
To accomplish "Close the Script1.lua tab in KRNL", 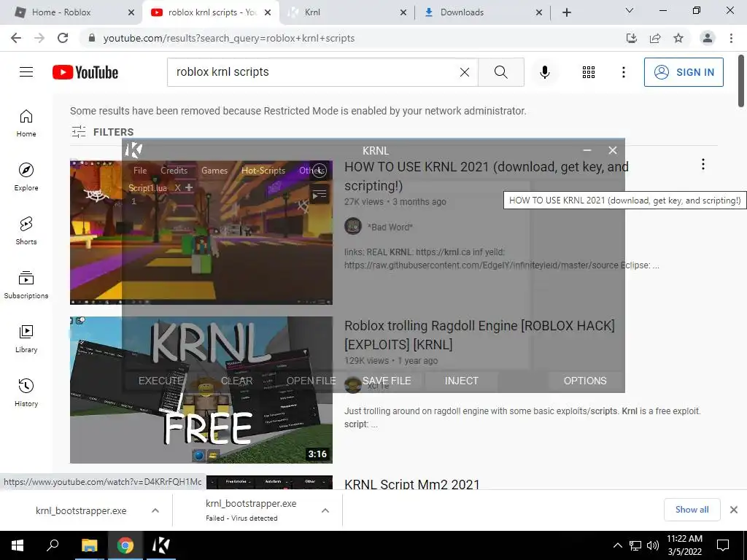I will pyautogui.click(x=177, y=187).
